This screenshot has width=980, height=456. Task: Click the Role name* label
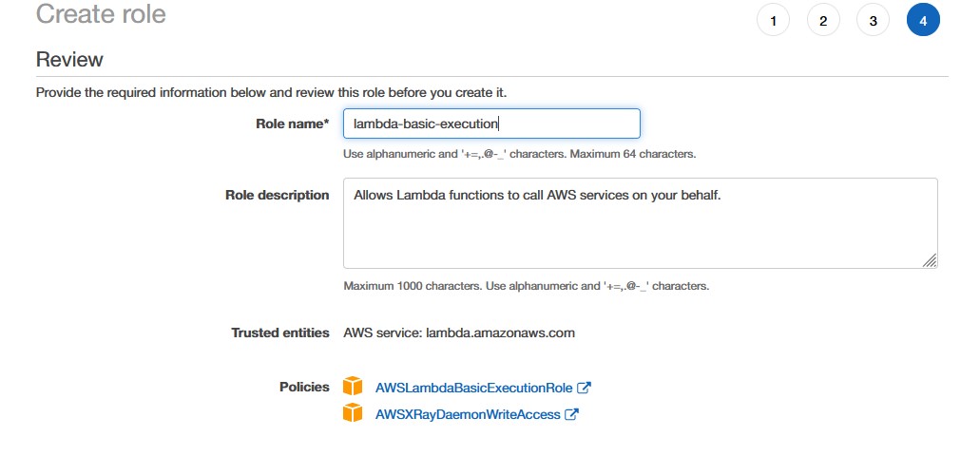point(293,123)
